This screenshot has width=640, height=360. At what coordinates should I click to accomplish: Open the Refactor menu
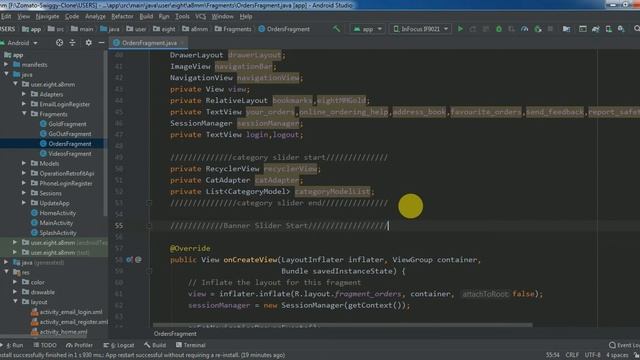[x=122, y=16]
